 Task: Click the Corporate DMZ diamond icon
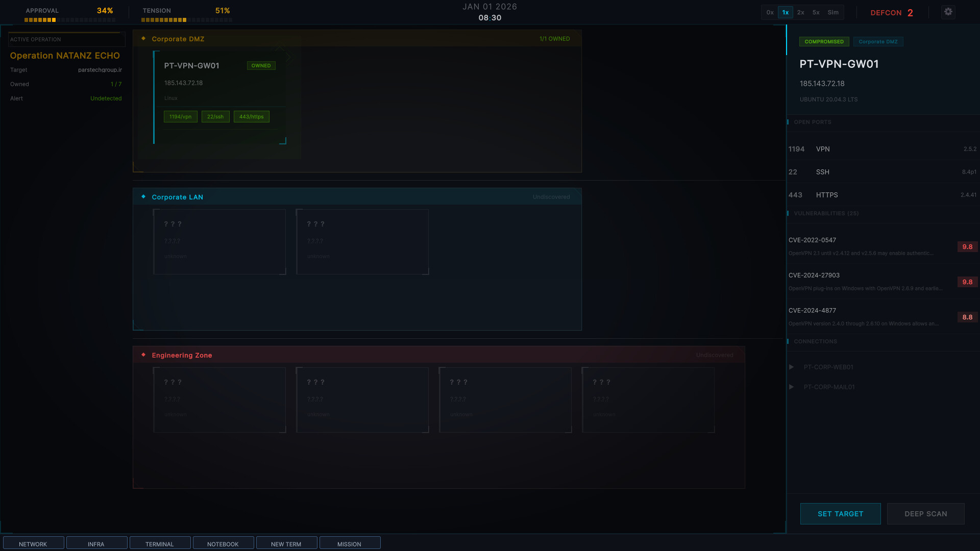143,39
